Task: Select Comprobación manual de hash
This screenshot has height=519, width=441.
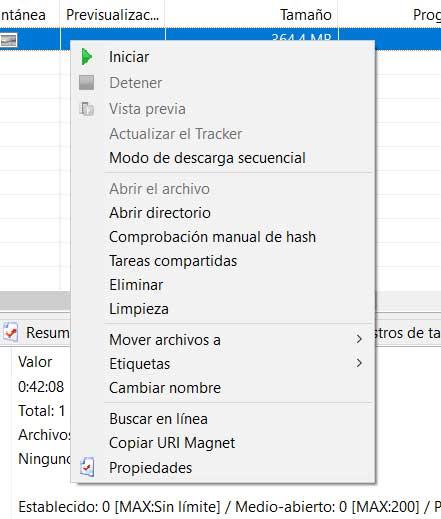Action: pyautogui.click(x=212, y=237)
